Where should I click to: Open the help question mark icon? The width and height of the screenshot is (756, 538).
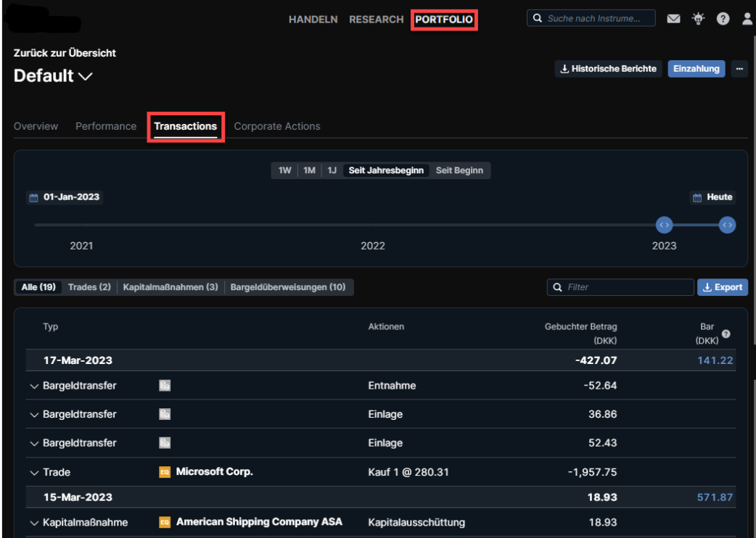(723, 20)
